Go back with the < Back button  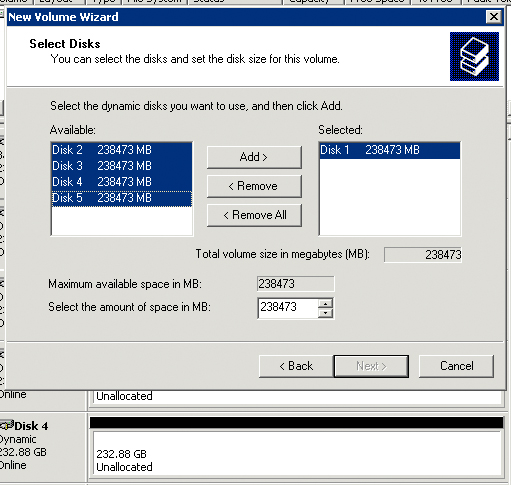click(x=296, y=366)
